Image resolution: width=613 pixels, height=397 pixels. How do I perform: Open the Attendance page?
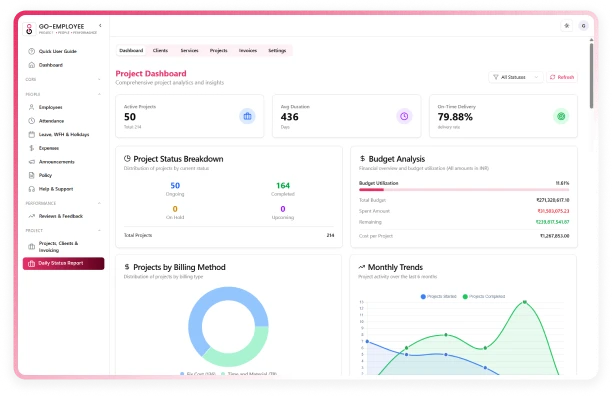51,121
